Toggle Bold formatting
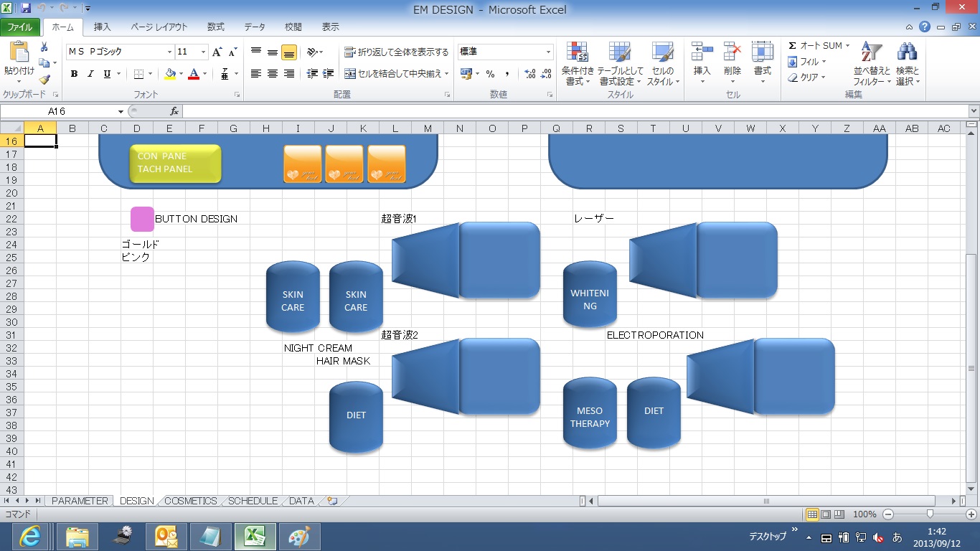Viewport: 980px width, 551px height. (x=74, y=74)
